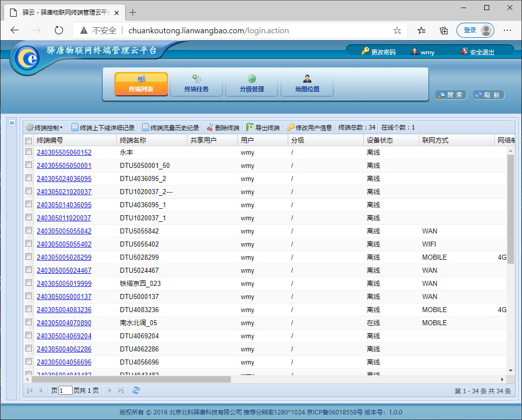This screenshot has height=420, width=522.
Task: Click the 不安全 site security warning
Action: tap(99, 31)
